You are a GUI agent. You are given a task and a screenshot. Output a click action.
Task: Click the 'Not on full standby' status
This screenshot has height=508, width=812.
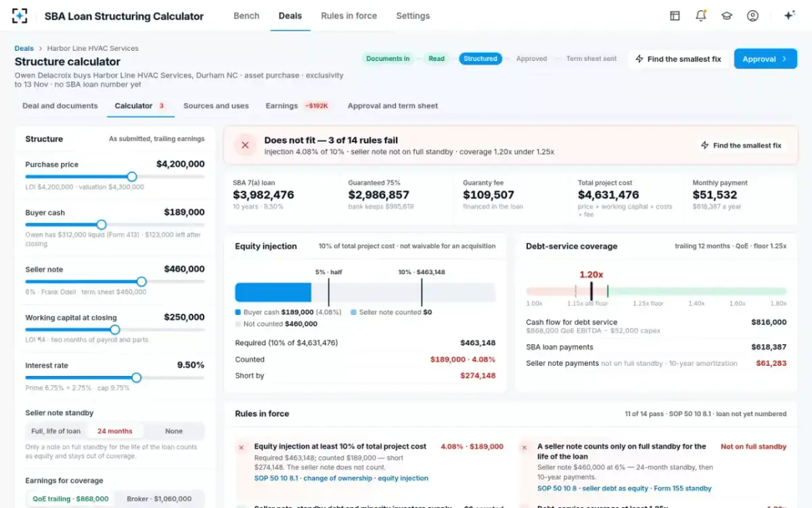point(753,447)
